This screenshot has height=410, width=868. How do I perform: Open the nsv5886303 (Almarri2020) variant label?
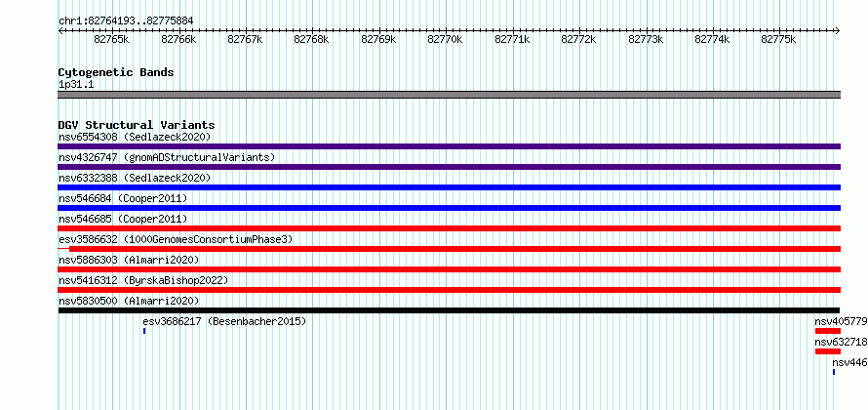(129, 260)
